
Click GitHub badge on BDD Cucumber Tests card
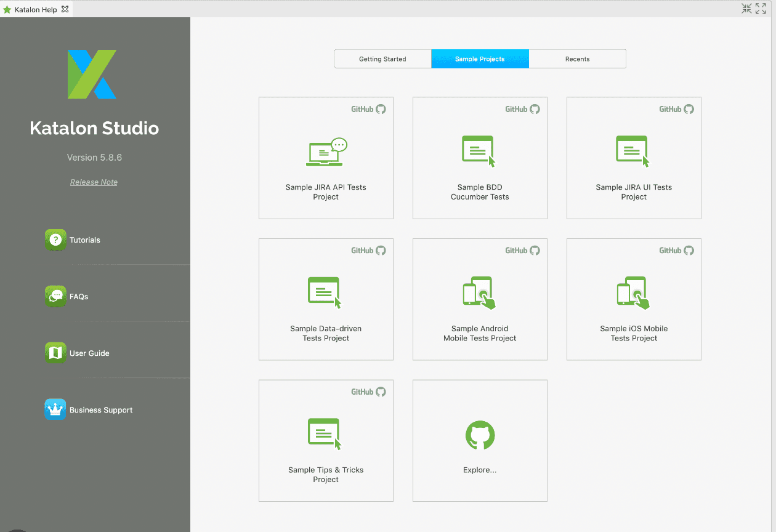pos(522,109)
